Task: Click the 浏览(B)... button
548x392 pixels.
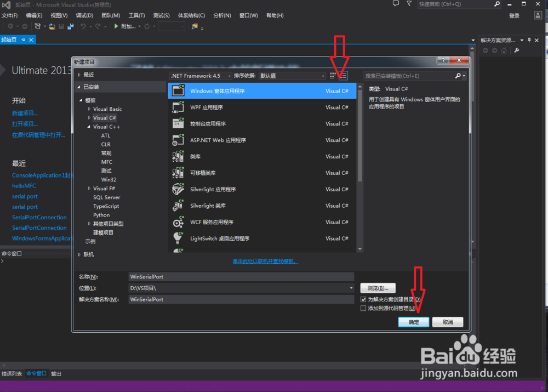Action: coord(378,288)
